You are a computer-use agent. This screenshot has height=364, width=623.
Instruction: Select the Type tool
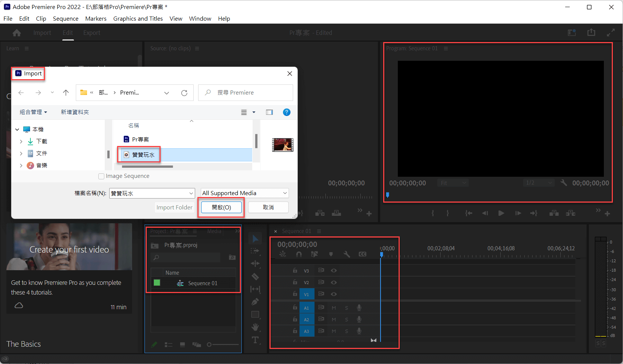click(x=255, y=340)
